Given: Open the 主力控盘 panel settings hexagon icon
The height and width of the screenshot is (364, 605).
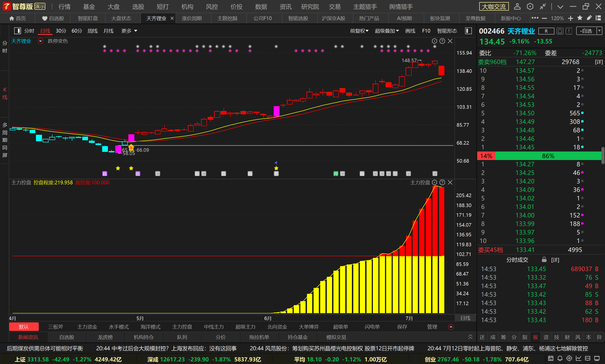Looking at the screenshot, I should pyautogui.click(x=434, y=182).
